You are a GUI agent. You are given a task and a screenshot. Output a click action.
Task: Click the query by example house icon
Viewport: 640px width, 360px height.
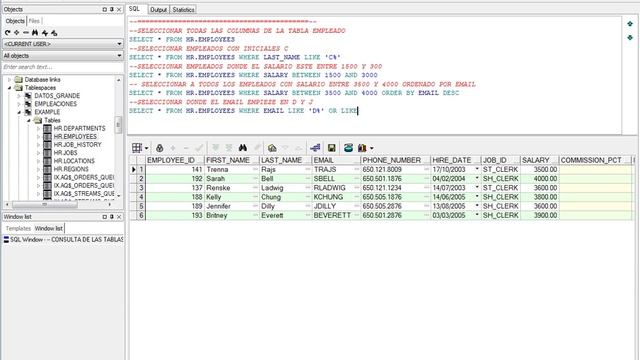(x=272, y=148)
